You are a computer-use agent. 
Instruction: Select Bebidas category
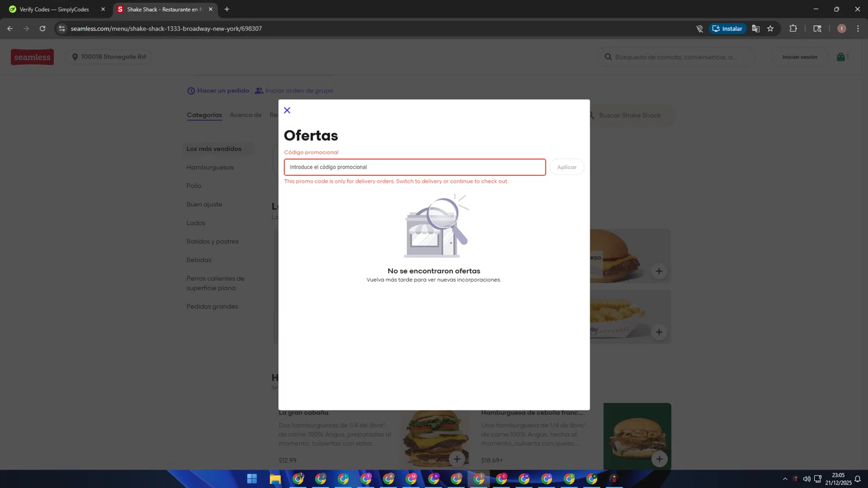(x=199, y=260)
